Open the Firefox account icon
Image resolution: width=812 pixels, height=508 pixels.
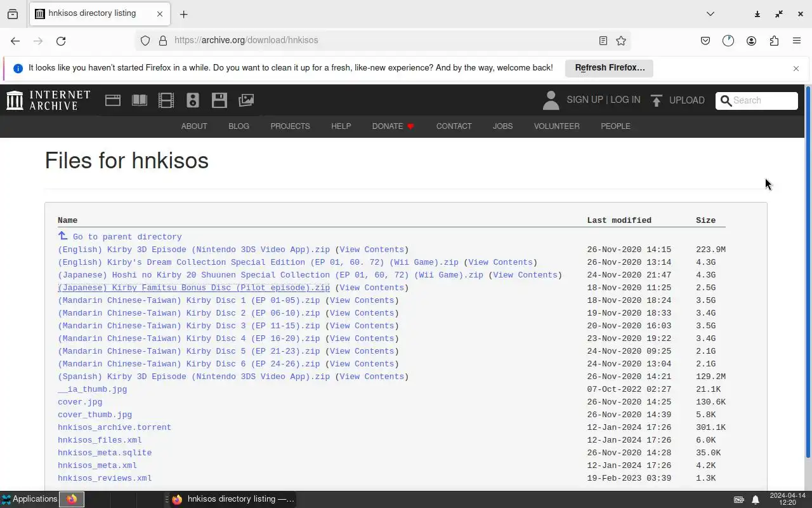coord(751,41)
